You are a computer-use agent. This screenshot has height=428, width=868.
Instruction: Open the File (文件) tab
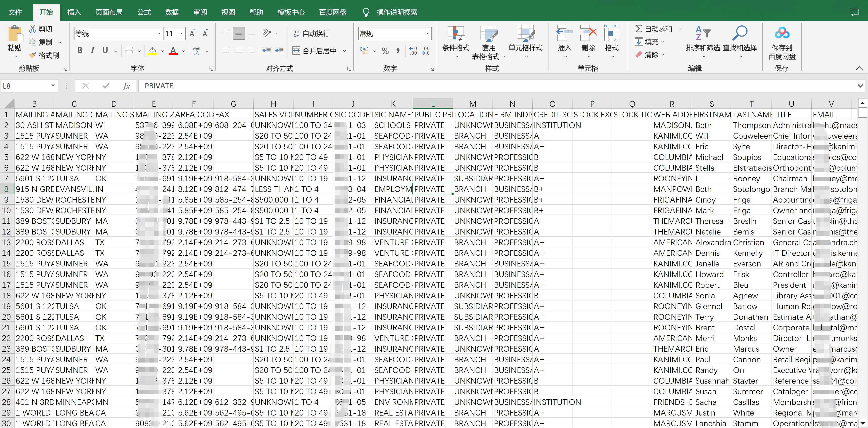coord(15,12)
